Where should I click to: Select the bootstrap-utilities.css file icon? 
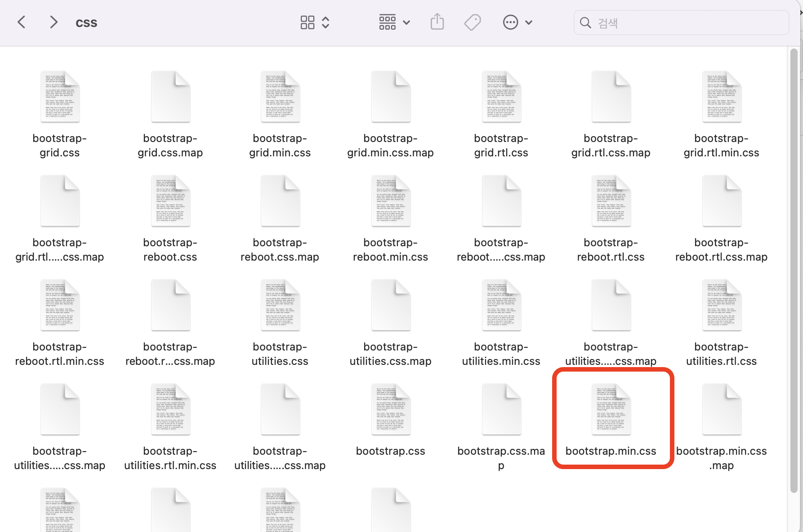[x=280, y=305]
